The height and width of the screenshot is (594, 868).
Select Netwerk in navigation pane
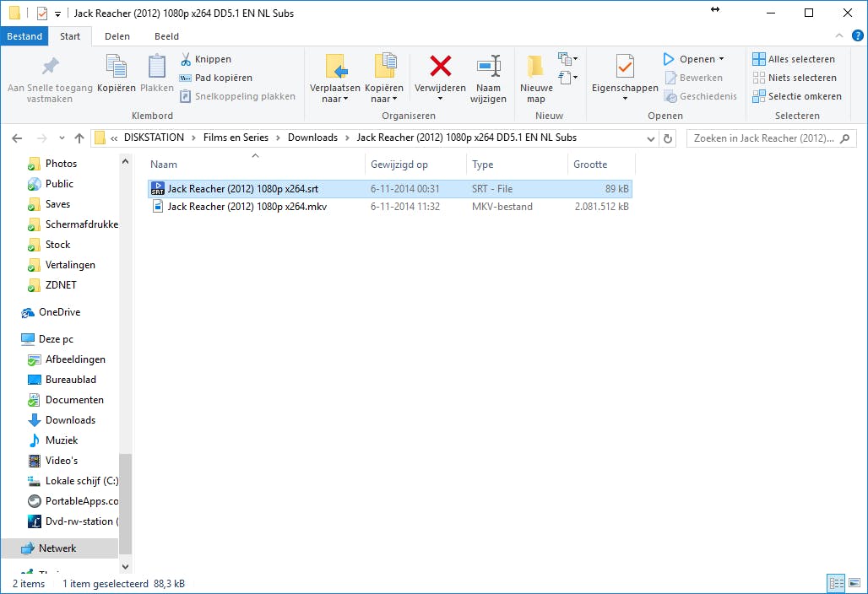click(57, 548)
